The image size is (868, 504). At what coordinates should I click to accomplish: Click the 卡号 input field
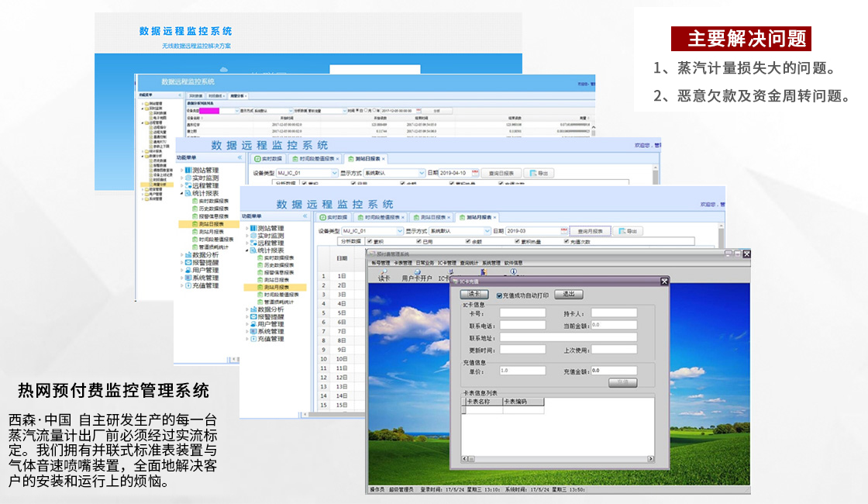(x=523, y=312)
